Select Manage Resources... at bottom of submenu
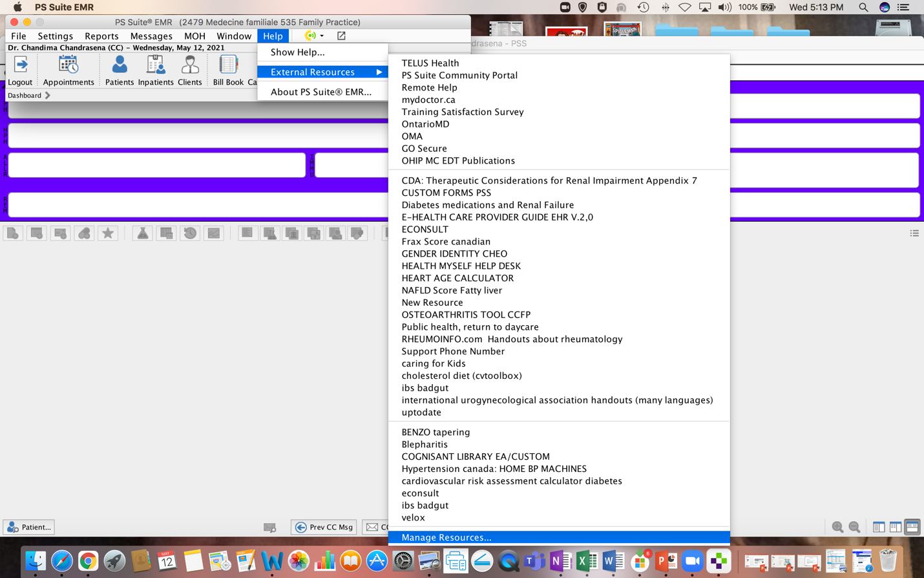The height and width of the screenshot is (578, 924). click(559, 537)
